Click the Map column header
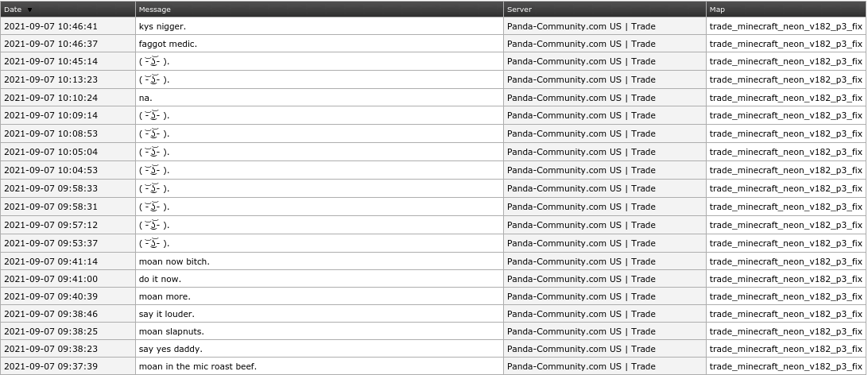 click(x=718, y=10)
